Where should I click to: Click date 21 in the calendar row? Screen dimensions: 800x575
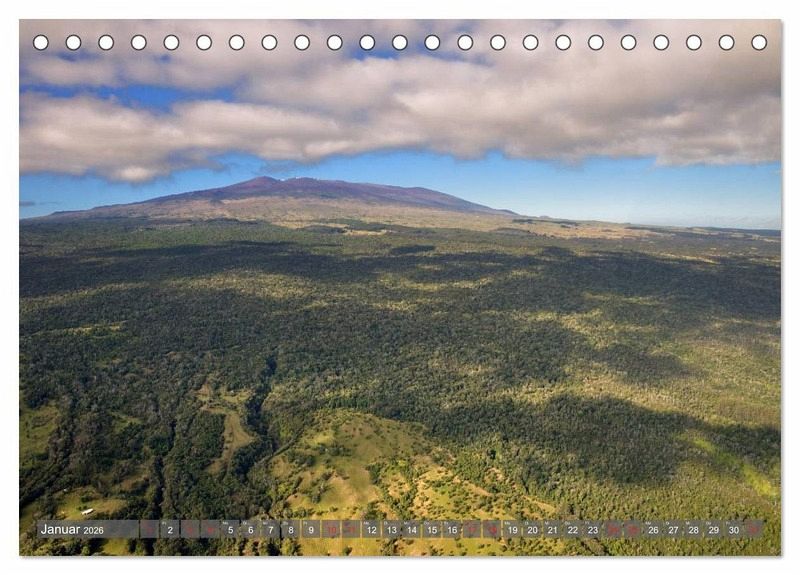(553, 529)
